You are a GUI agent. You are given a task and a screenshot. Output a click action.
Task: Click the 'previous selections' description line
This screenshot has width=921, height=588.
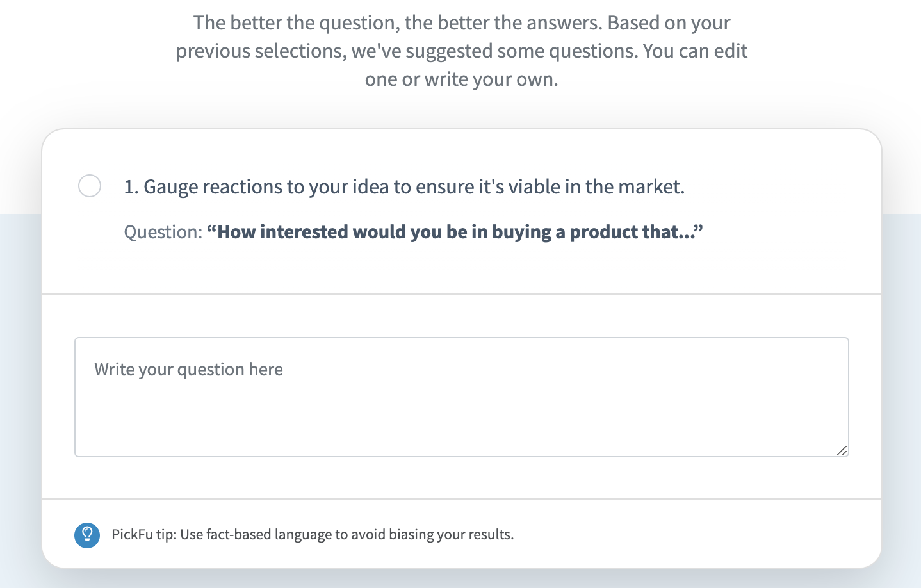(462, 51)
